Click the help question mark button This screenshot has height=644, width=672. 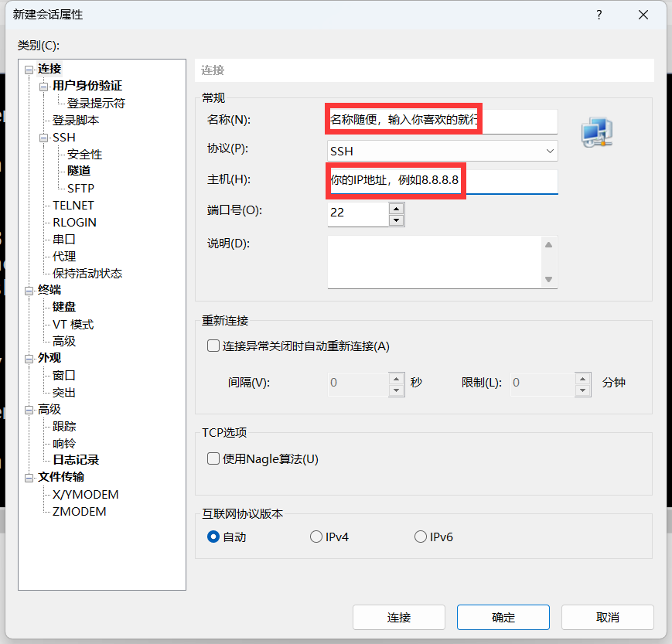(599, 15)
